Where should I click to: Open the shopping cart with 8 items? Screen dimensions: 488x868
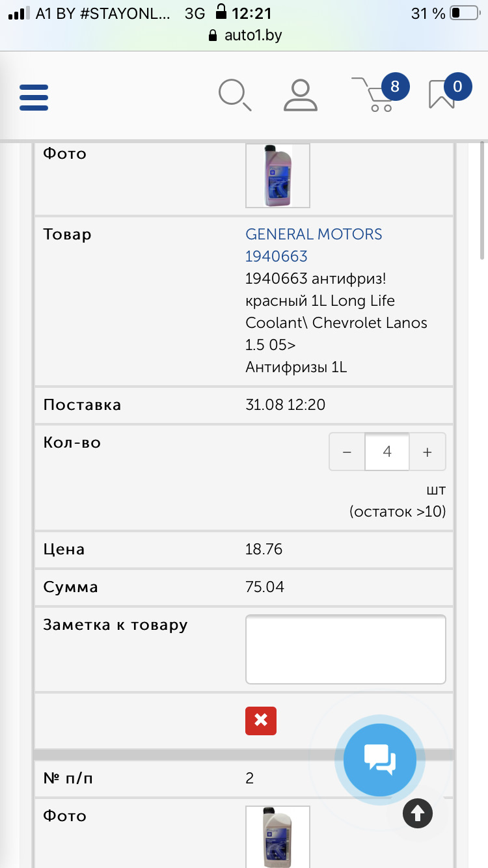(373, 96)
